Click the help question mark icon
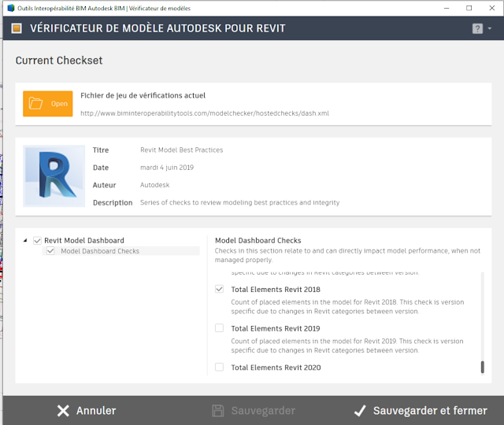The height and width of the screenshot is (425, 504). [477, 28]
